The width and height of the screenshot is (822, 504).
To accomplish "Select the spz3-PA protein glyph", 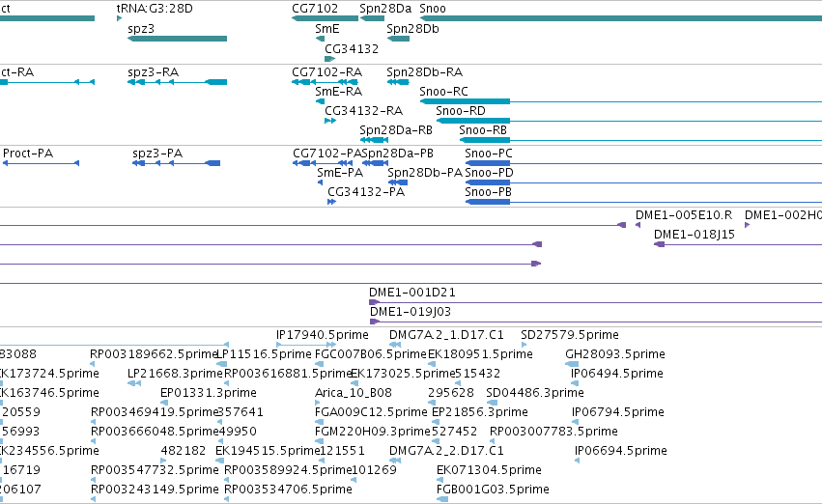I will click(176, 163).
